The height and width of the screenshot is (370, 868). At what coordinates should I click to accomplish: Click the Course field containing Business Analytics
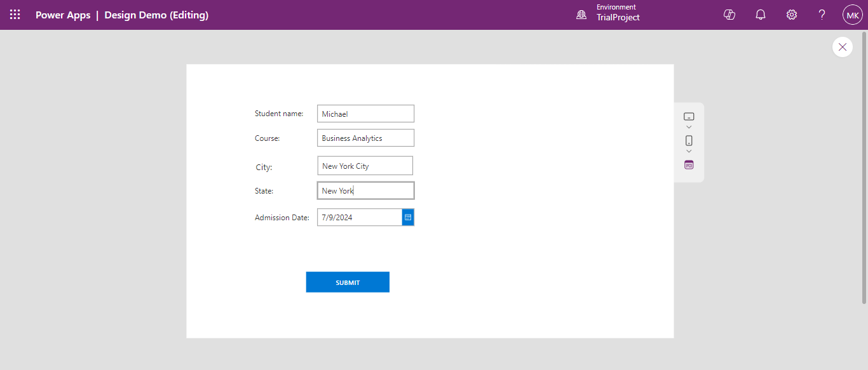365,138
